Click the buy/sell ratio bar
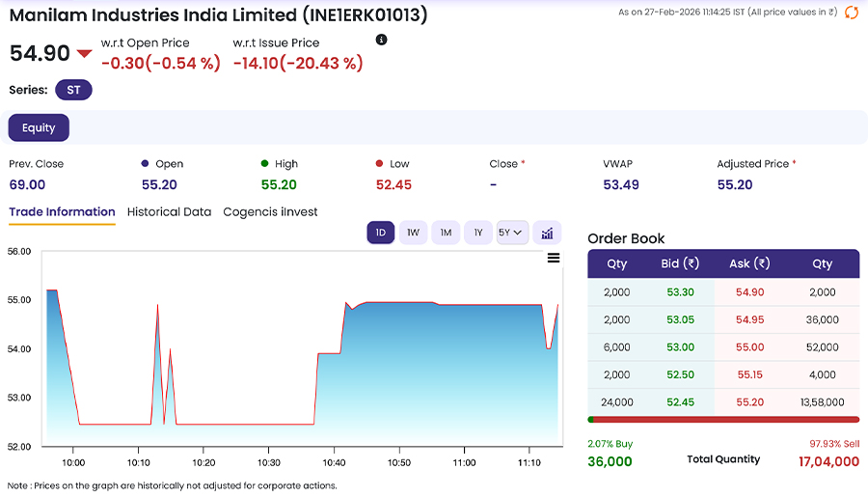 [x=723, y=420]
